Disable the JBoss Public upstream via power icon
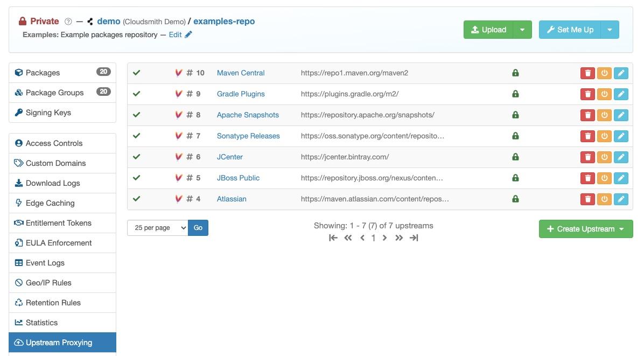The image size is (644, 356). [604, 178]
